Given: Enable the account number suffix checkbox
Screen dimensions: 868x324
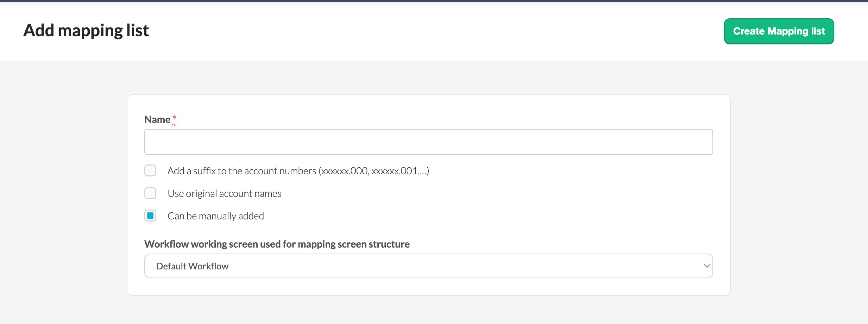Looking at the screenshot, I should pos(150,171).
